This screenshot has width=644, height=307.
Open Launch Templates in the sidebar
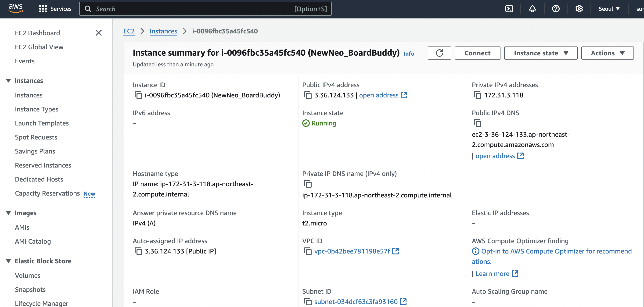coord(42,123)
